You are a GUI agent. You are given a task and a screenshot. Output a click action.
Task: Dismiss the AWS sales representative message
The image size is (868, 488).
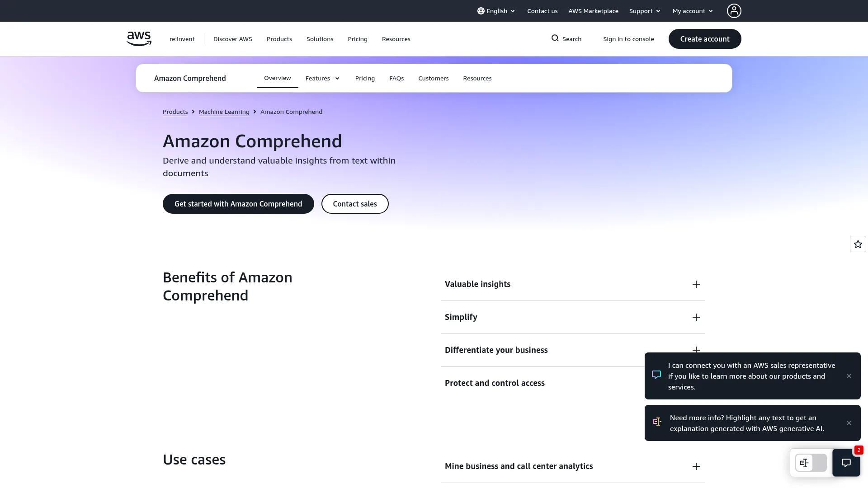pos(849,376)
